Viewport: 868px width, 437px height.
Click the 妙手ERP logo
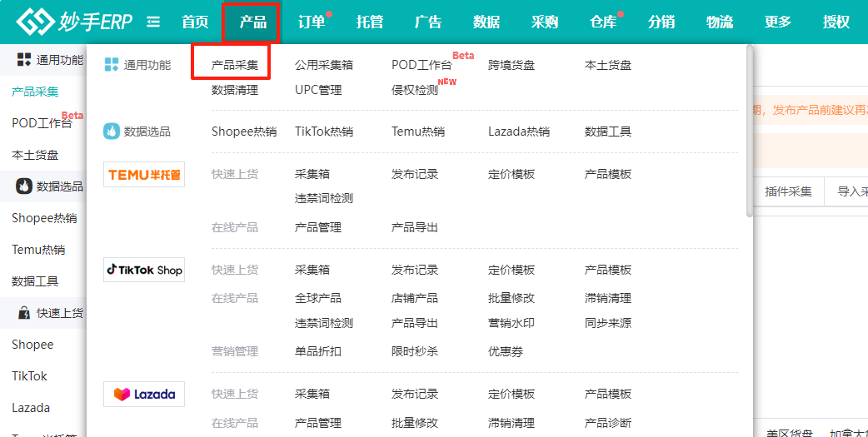coord(74,22)
